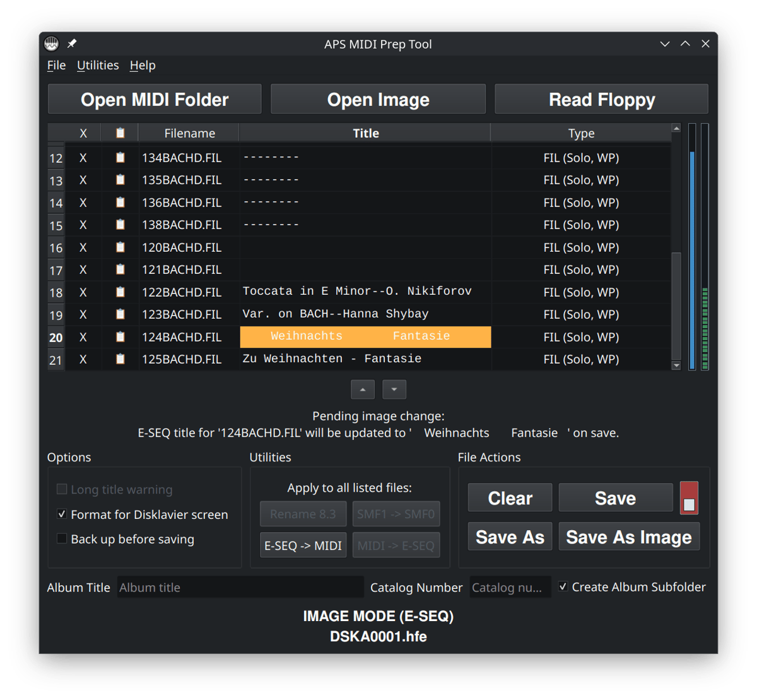Open the File menu

pos(56,65)
